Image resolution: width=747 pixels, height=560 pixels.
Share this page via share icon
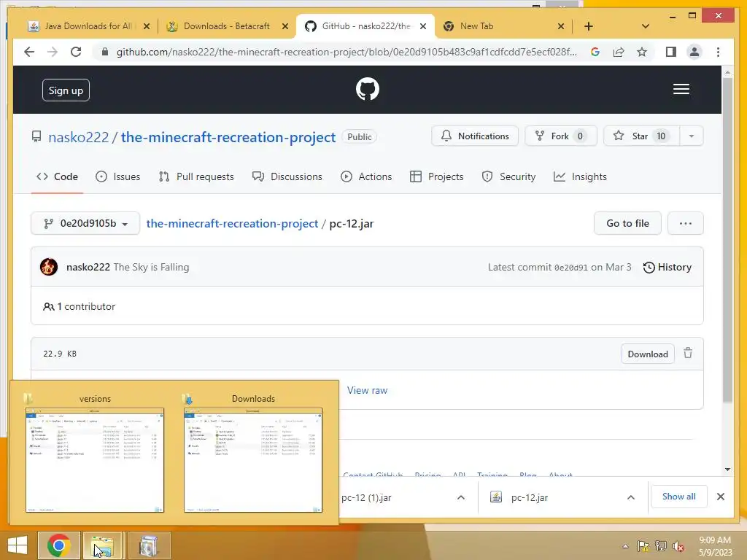[x=619, y=52]
